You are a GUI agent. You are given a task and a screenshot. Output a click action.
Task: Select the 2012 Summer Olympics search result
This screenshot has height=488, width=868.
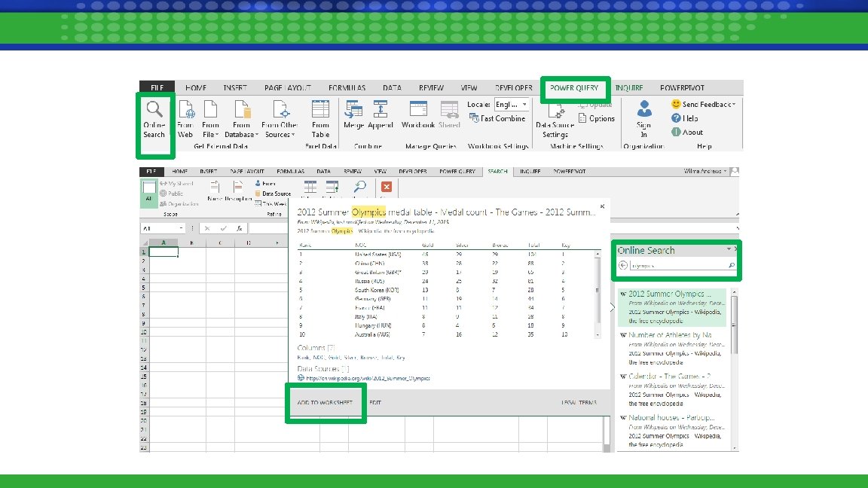671,307
